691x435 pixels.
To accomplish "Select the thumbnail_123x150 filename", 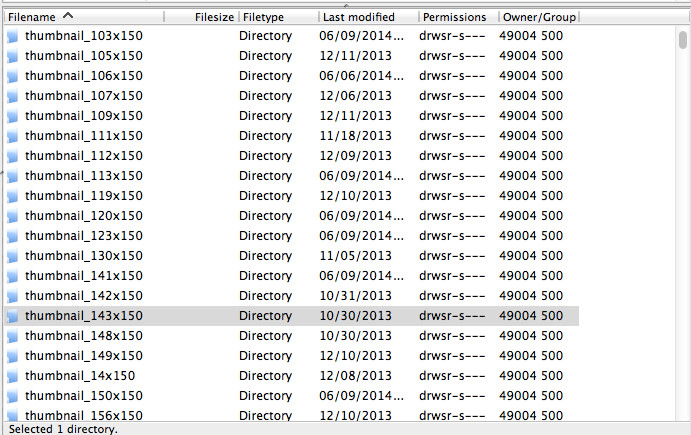I will click(x=84, y=236).
